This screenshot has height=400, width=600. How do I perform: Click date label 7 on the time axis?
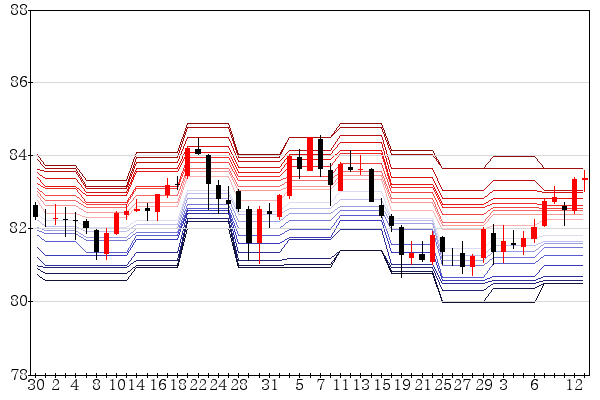click(321, 385)
